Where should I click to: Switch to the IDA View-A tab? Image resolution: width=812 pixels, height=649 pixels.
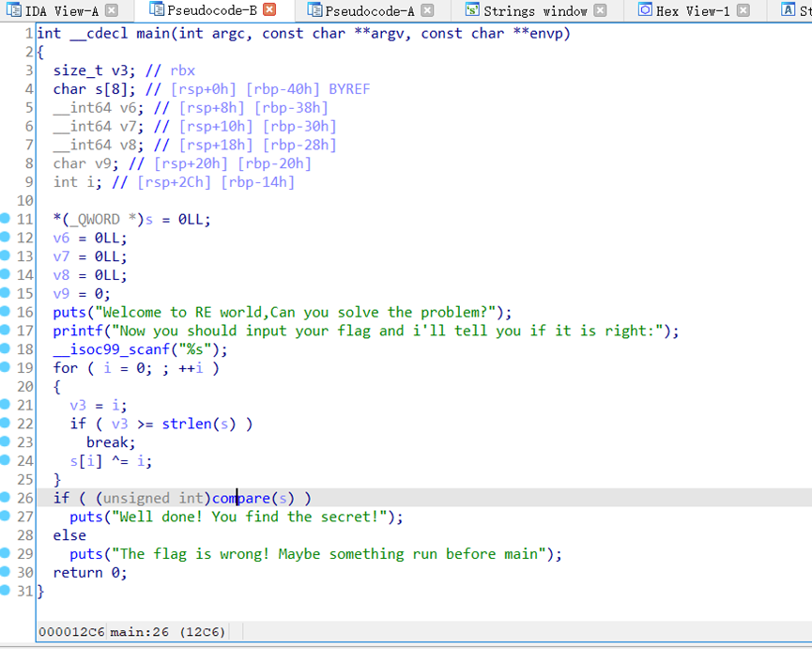(x=61, y=10)
